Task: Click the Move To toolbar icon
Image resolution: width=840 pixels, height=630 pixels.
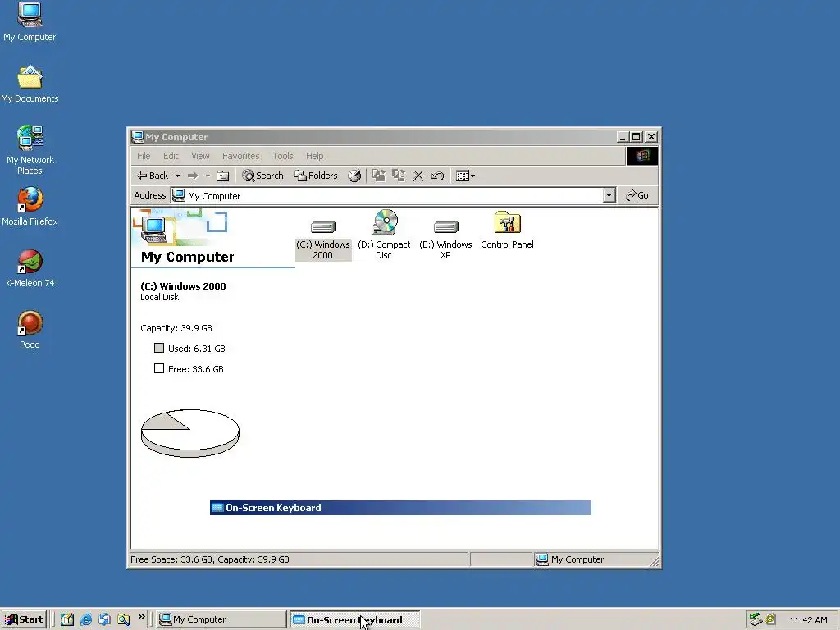Action: [379, 176]
